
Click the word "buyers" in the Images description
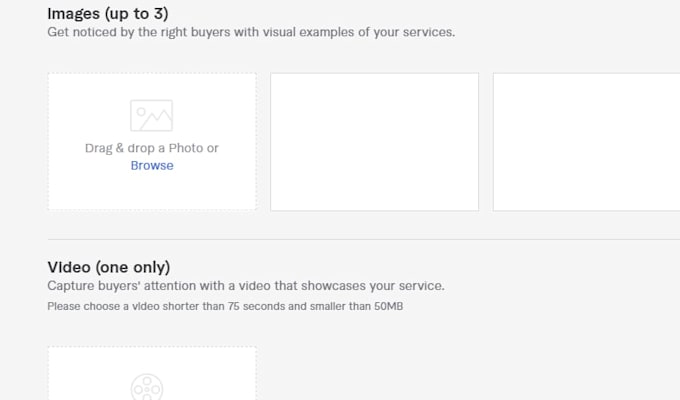pyautogui.click(x=211, y=32)
